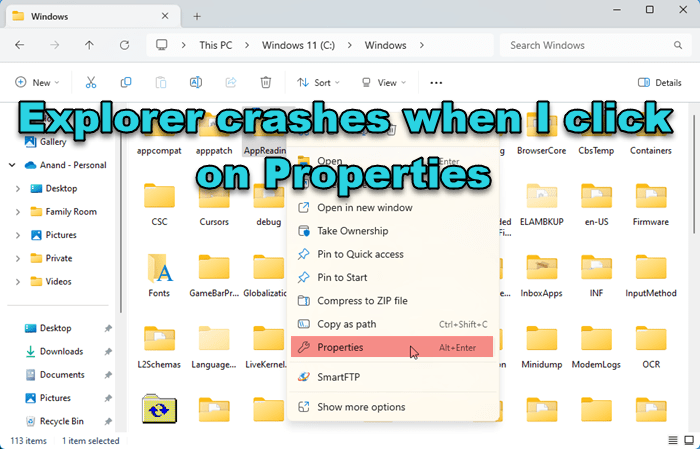
Task: Select the L2Schemas folder
Action: (x=159, y=347)
